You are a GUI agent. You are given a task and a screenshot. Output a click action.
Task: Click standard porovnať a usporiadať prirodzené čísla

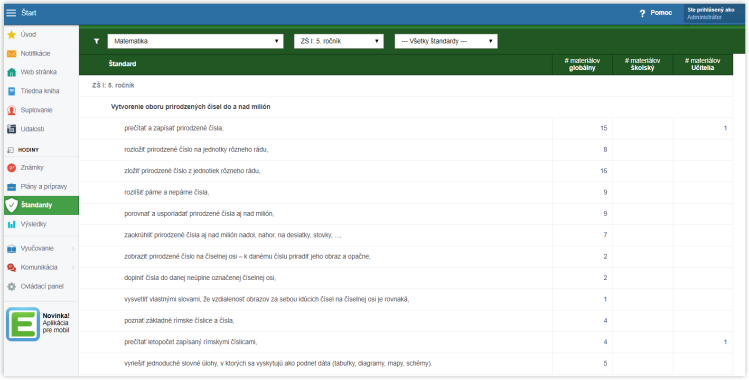[199, 214]
